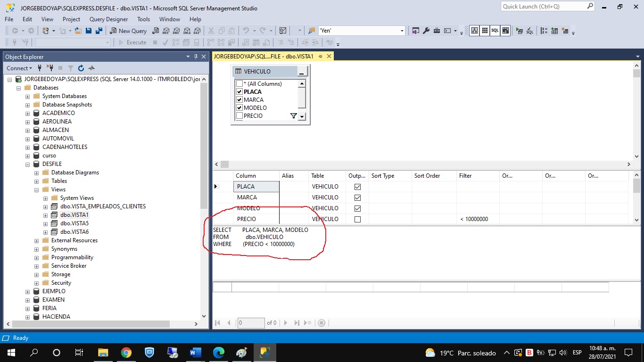
Task: Click the Open File folder icon
Action: tap(78, 31)
